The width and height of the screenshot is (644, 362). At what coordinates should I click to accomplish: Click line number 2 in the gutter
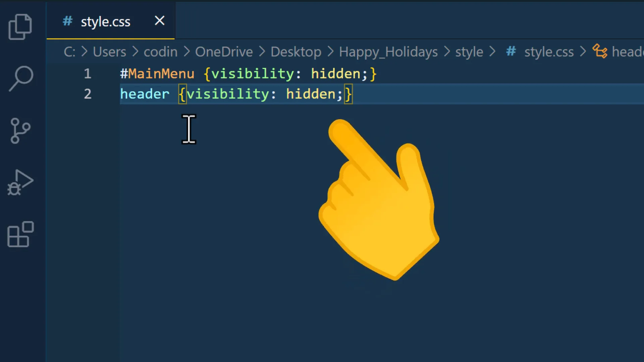88,94
